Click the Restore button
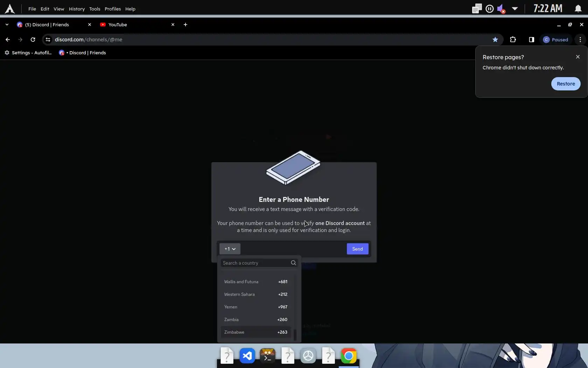This screenshot has height=368, width=588. pyautogui.click(x=566, y=84)
